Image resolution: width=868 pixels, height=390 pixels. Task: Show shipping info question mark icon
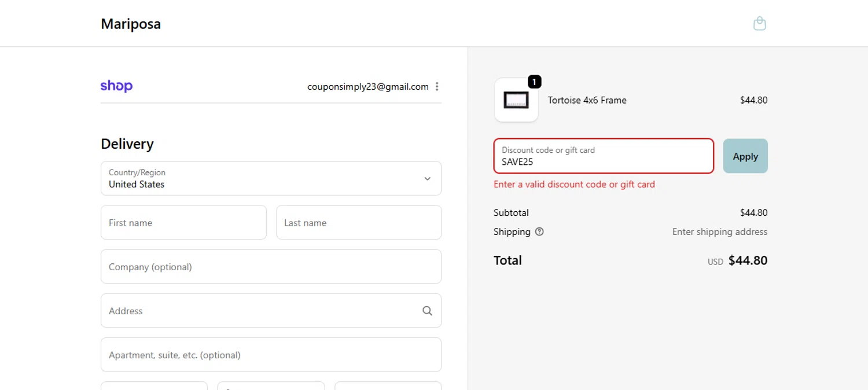coord(539,231)
